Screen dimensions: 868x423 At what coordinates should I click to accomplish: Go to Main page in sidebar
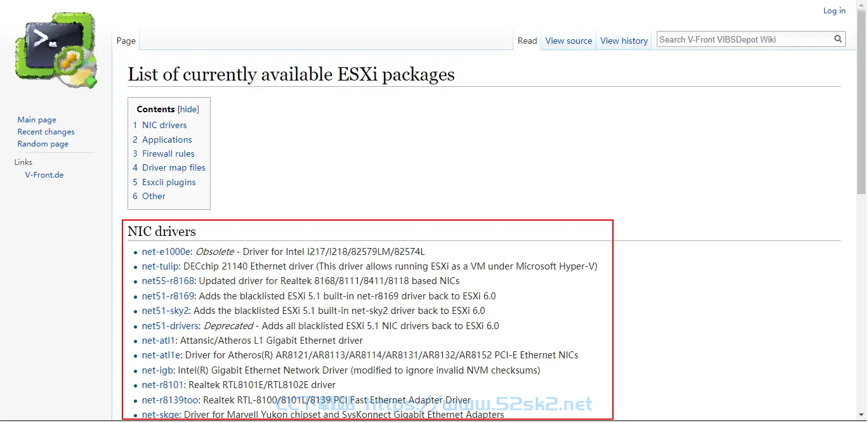[37, 120]
